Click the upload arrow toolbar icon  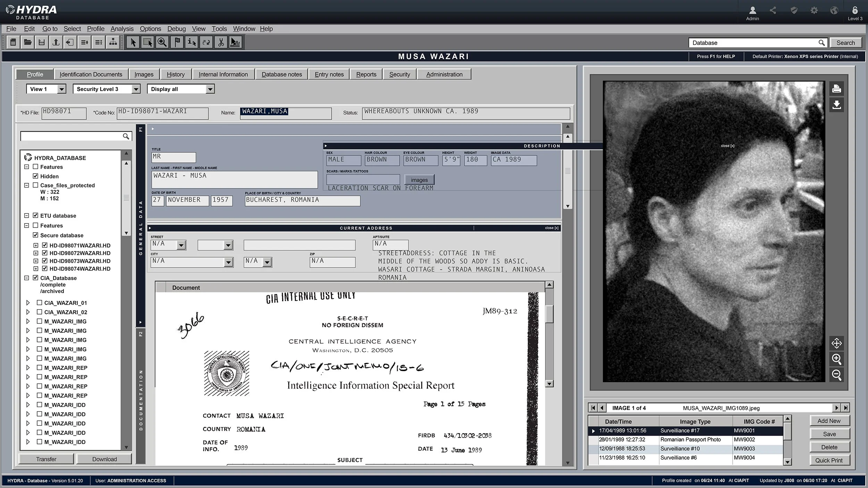pyautogui.click(x=56, y=42)
